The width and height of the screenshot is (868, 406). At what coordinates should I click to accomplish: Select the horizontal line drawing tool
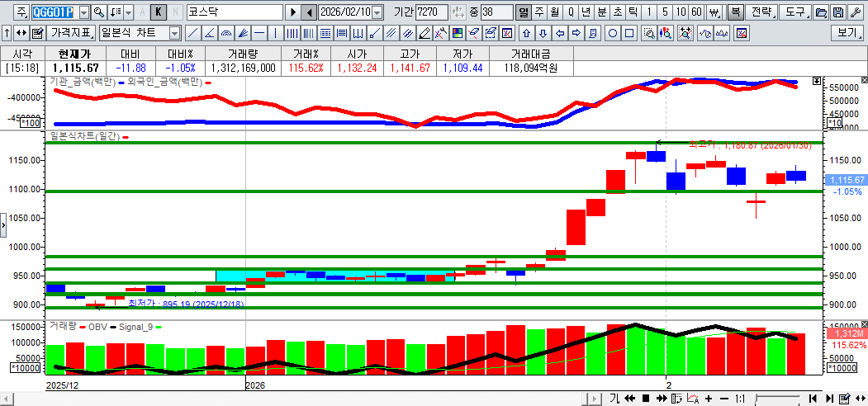click(259, 33)
